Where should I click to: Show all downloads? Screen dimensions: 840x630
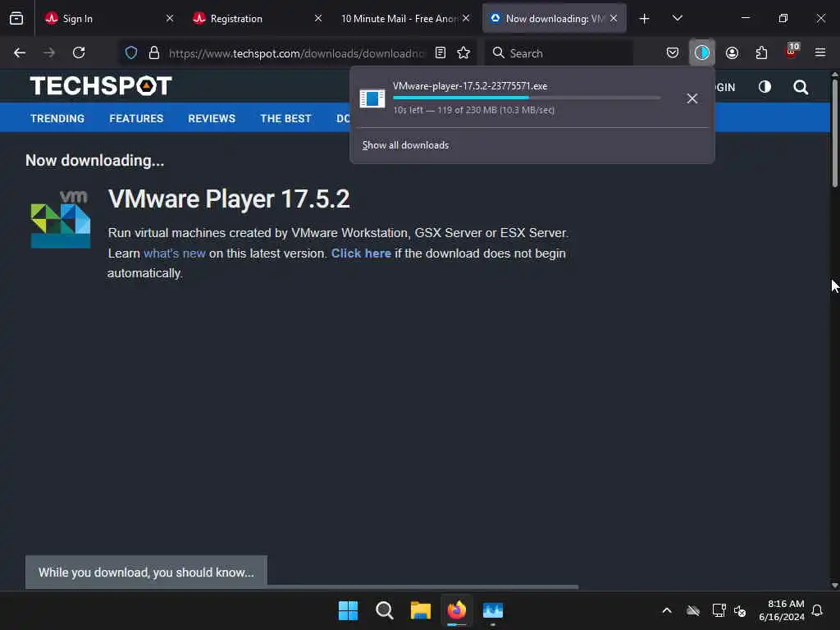pos(405,145)
